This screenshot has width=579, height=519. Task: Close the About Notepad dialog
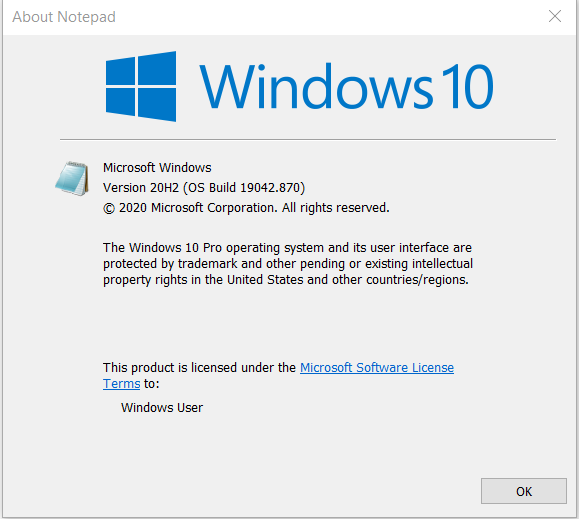[x=555, y=16]
